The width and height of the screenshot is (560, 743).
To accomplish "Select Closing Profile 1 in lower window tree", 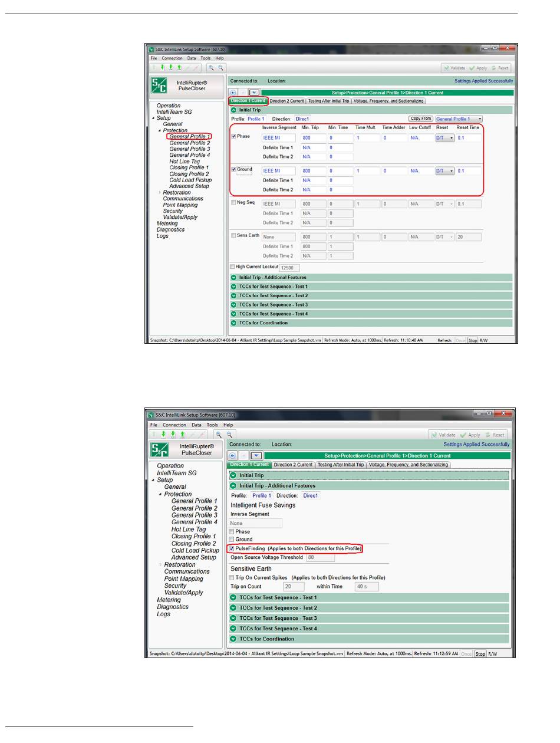I will 194,536.
